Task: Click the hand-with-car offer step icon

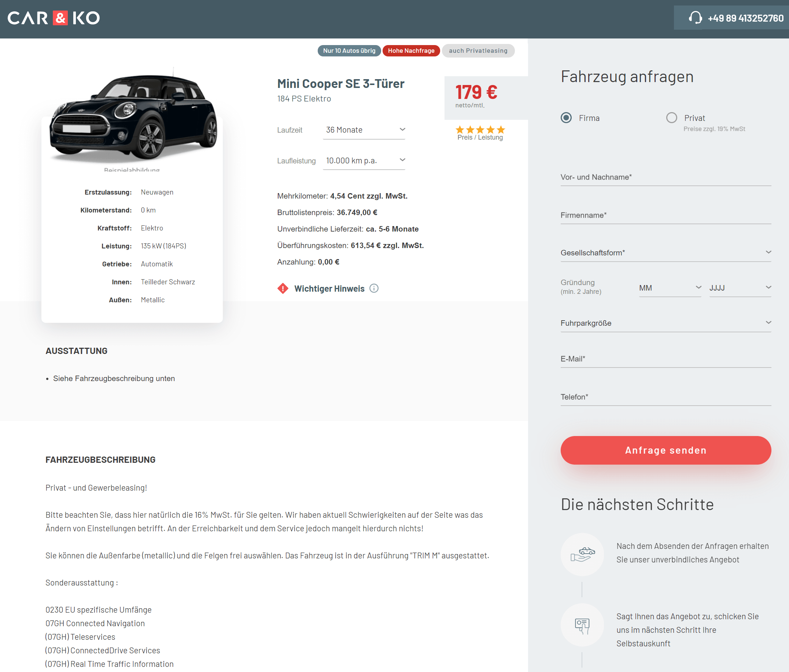Action: pyautogui.click(x=582, y=554)
